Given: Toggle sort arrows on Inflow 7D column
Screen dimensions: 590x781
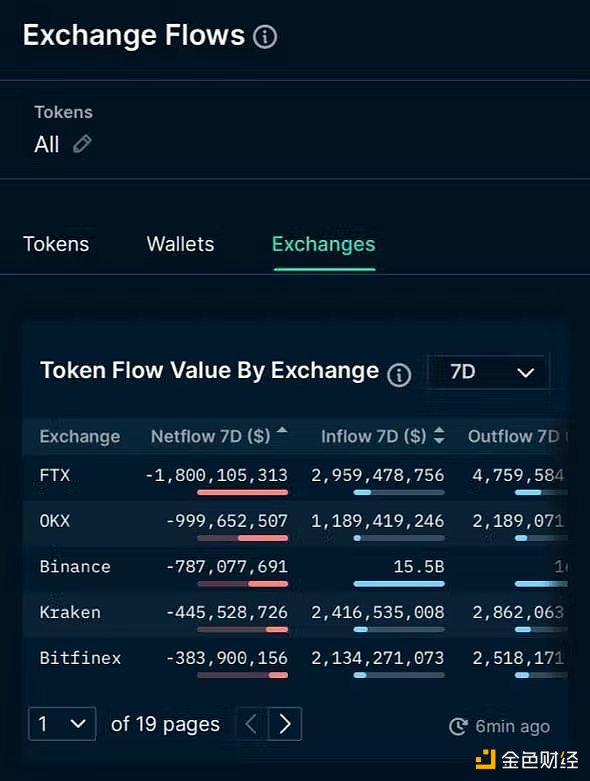Looking at the screenshot, I should (439, 435).
